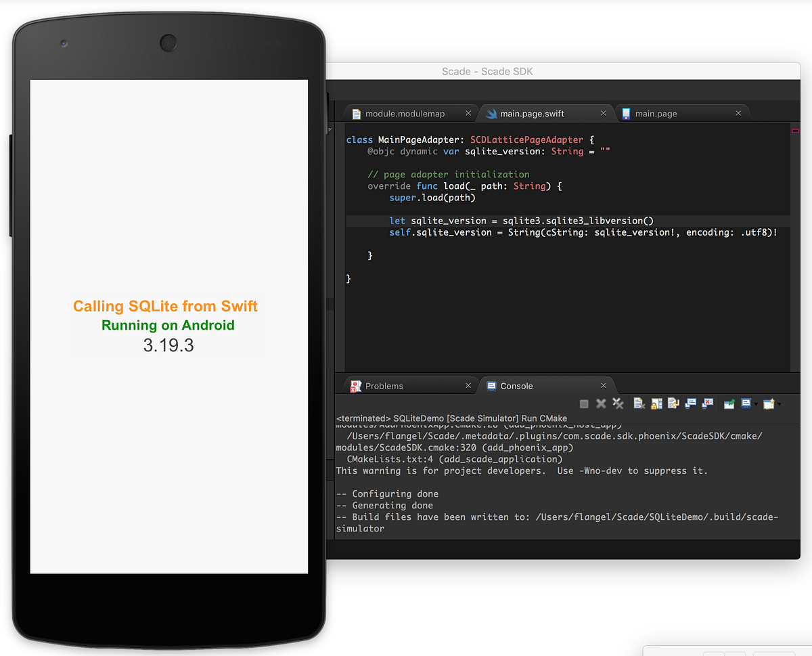The image size is (812, 656).
Task: Toggle show console when standard error changes
Action: (x=707, y=403)
